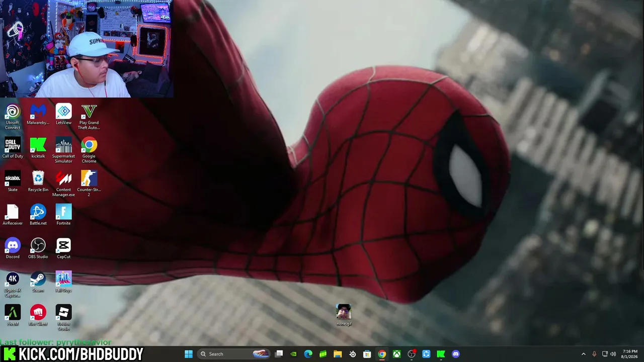Switch to OBS Studio in the taskbar
Image resolution: width=644 pixels, height=362 pixels.
412,354
